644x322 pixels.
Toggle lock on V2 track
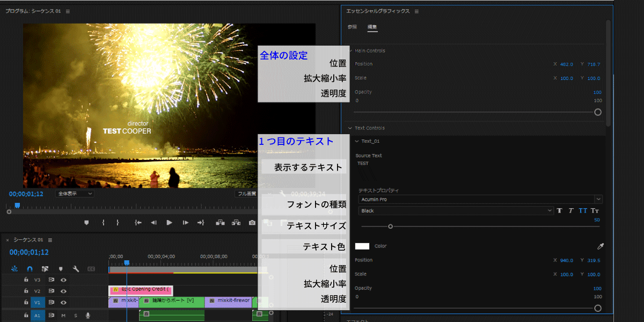click(26, 291)
